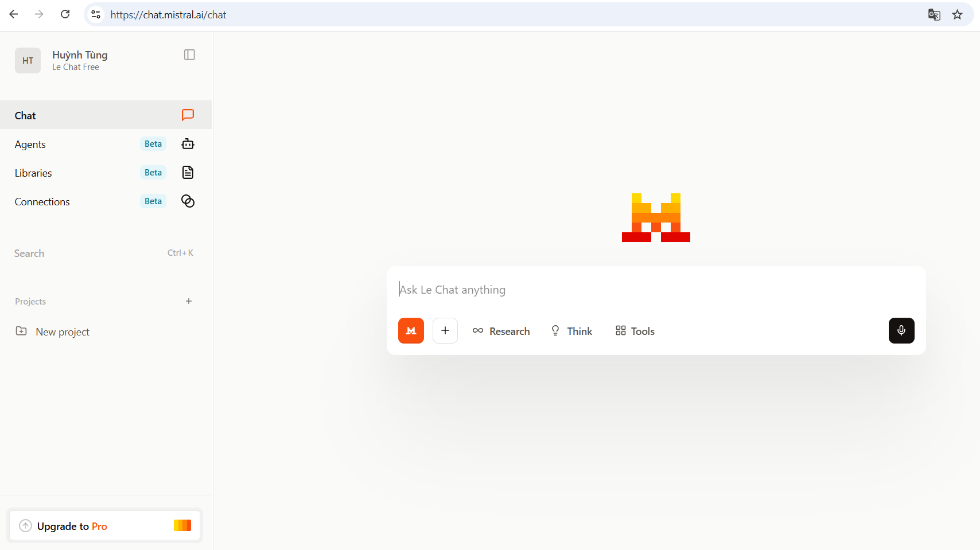Reload the page
The height and width of the screenshot is (550, 980).
click(x=65, y=14)
